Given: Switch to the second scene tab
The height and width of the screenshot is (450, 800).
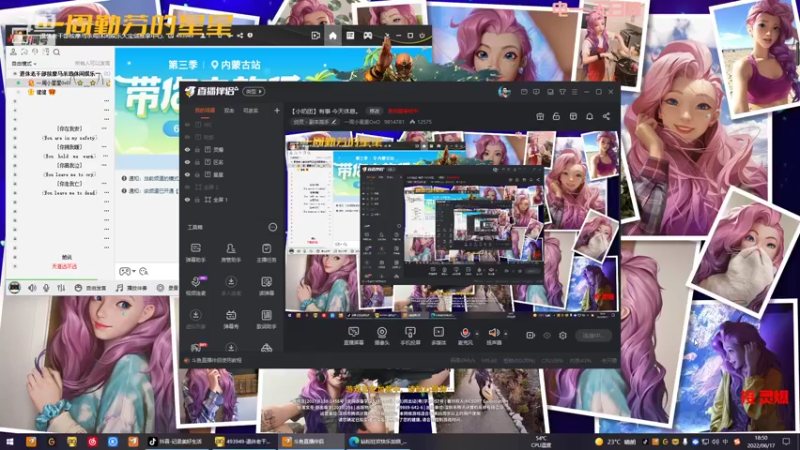Looking at the screenshot, I should [x=229, y=110].
